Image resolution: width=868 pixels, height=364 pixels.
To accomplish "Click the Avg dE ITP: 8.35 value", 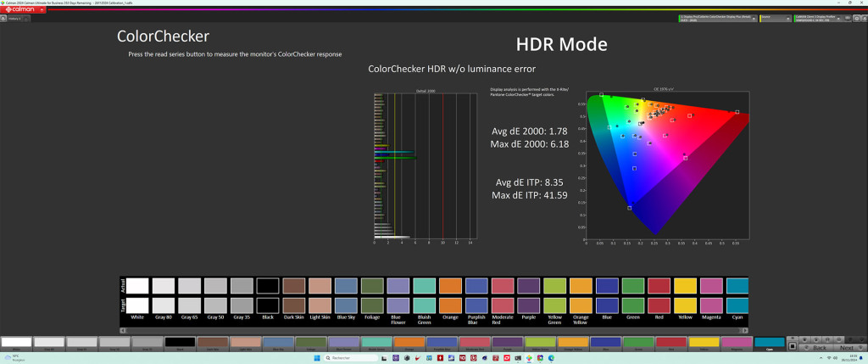I will pyautogui.click(x=529, y=182).
